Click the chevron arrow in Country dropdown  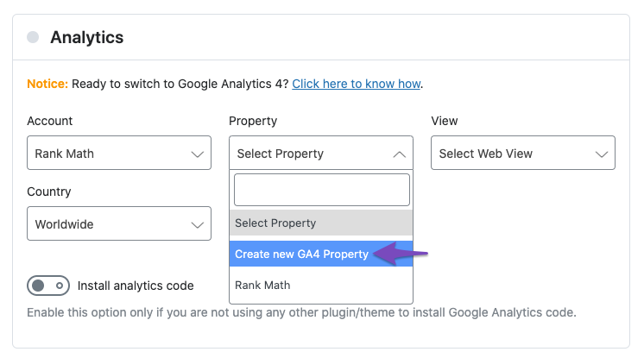pos(198,225)
